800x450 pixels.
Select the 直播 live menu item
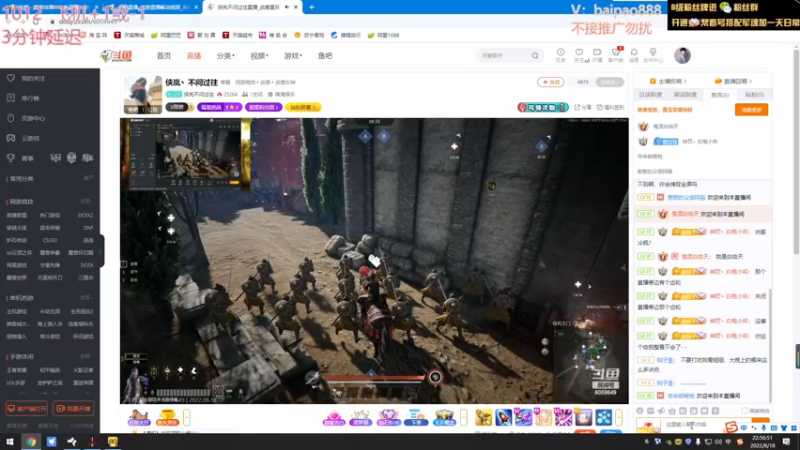click(x=194, y=56)
